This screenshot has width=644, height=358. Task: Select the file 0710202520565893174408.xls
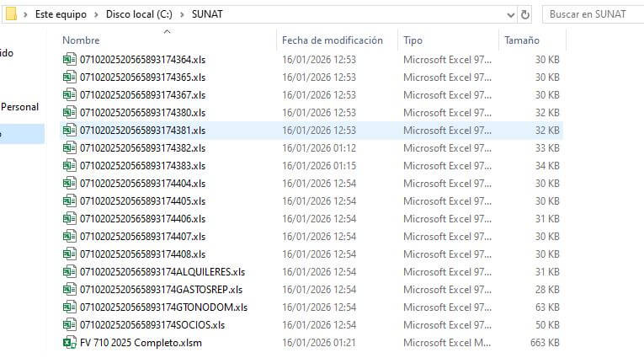click(x=142, y=254)
